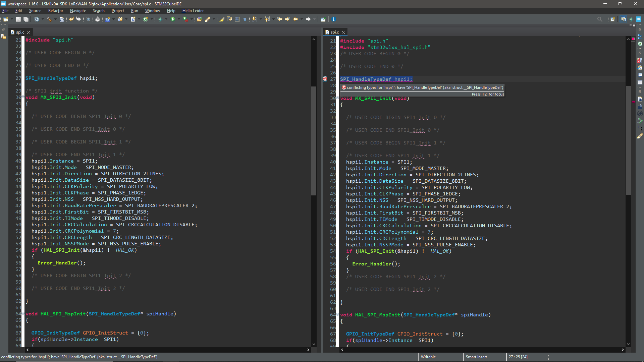The image size is (644, 362).
Task: Click the left editor vertical scrollbar
Action: [x=314, y=141]
